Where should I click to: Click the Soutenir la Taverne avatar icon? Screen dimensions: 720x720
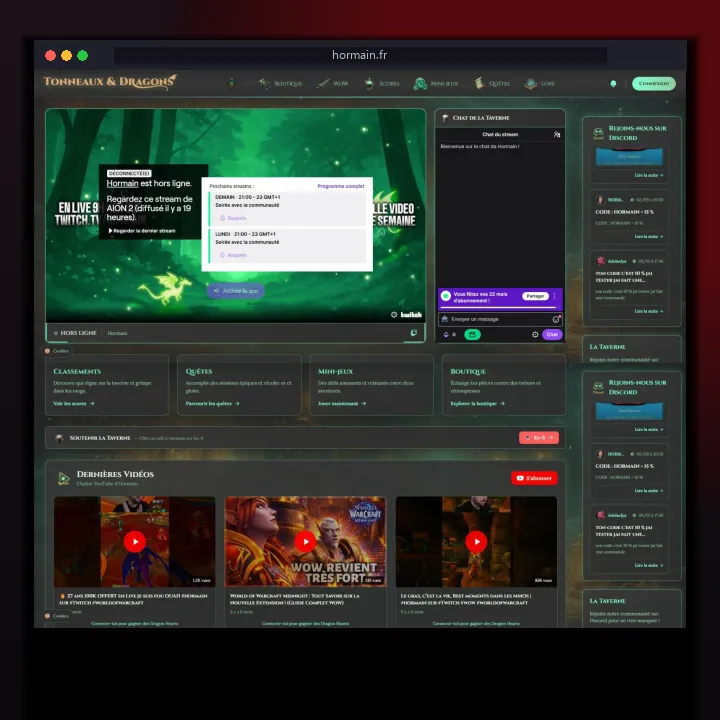(59, 438)
